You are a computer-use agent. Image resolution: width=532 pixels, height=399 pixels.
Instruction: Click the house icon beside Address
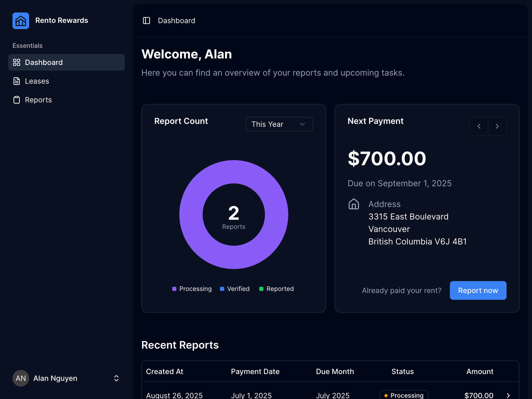point(354,204)
